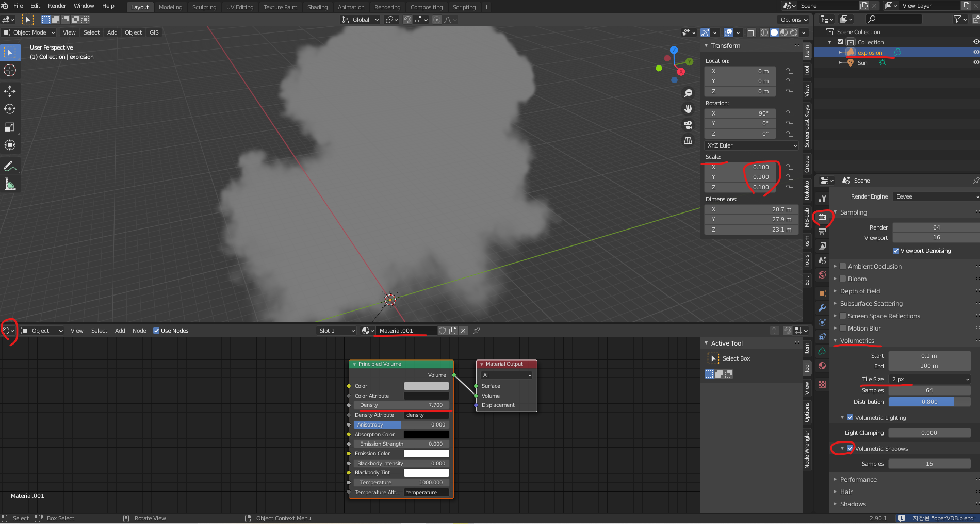
Task: Switch to the Sculpting workspace tab
Action: point(204,7)
